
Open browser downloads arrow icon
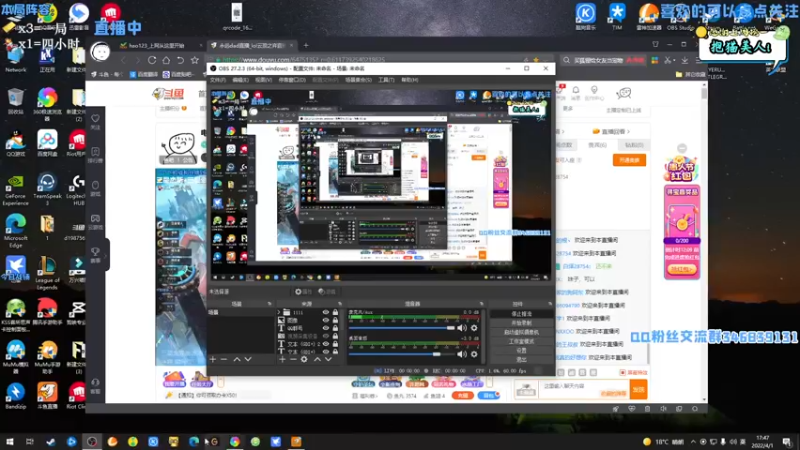pos(685,60)
